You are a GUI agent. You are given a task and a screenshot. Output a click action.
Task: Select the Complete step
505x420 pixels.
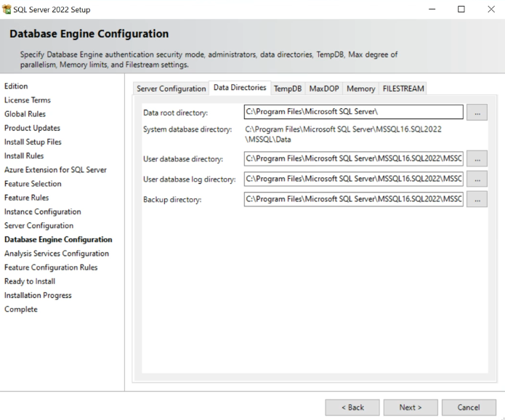[21, 310]
